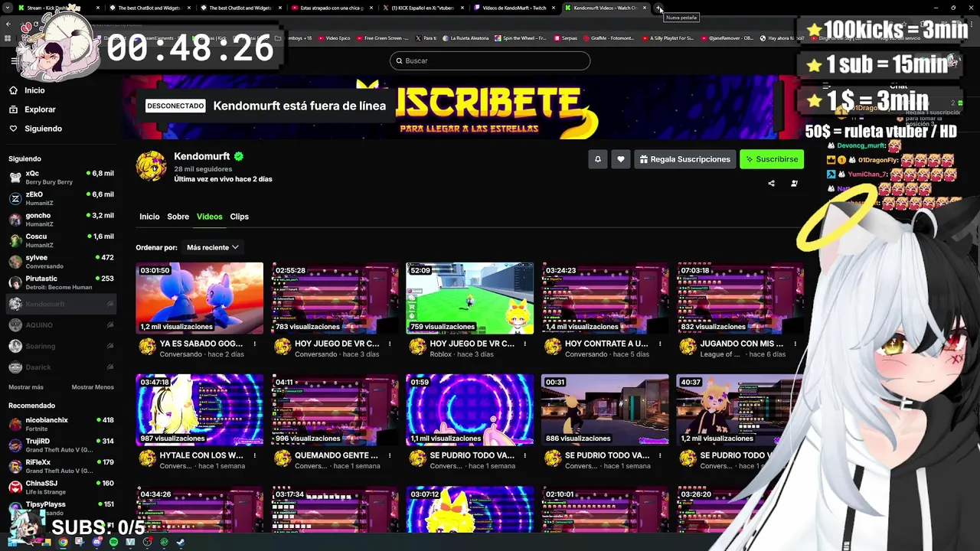Image resolution: width=980 pixels, height=551 pixels.
Task: Open Coscu channel in following list
Action: pos(61,240)
